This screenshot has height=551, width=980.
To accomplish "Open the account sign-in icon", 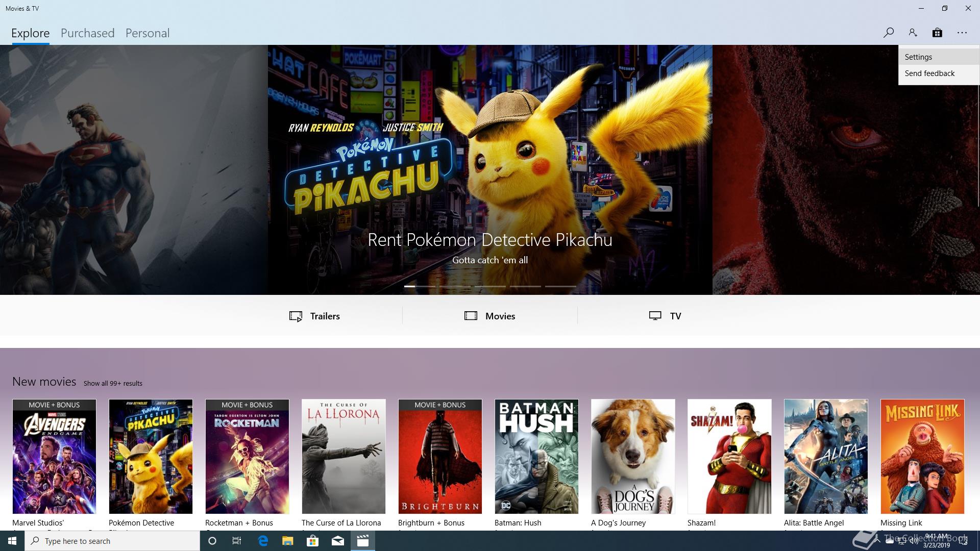I will (x=913, y=33).
